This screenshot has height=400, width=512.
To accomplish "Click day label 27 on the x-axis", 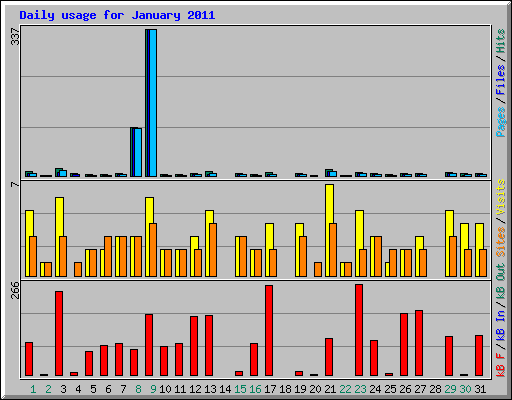I will point(420,389).
